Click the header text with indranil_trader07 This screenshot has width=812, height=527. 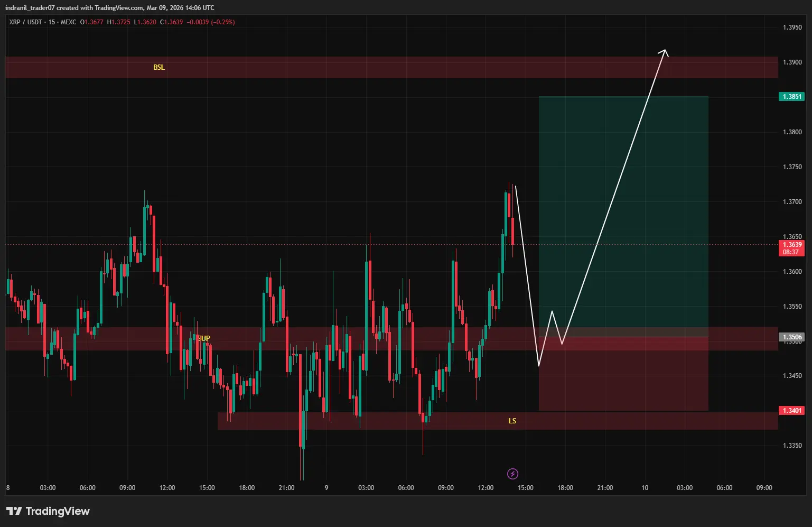110,7
